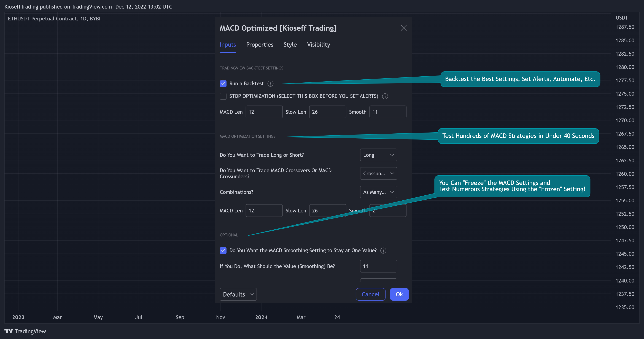Expand the Defaults dropdown button
This screenshot has height=339, width=644.
point(238,294)
